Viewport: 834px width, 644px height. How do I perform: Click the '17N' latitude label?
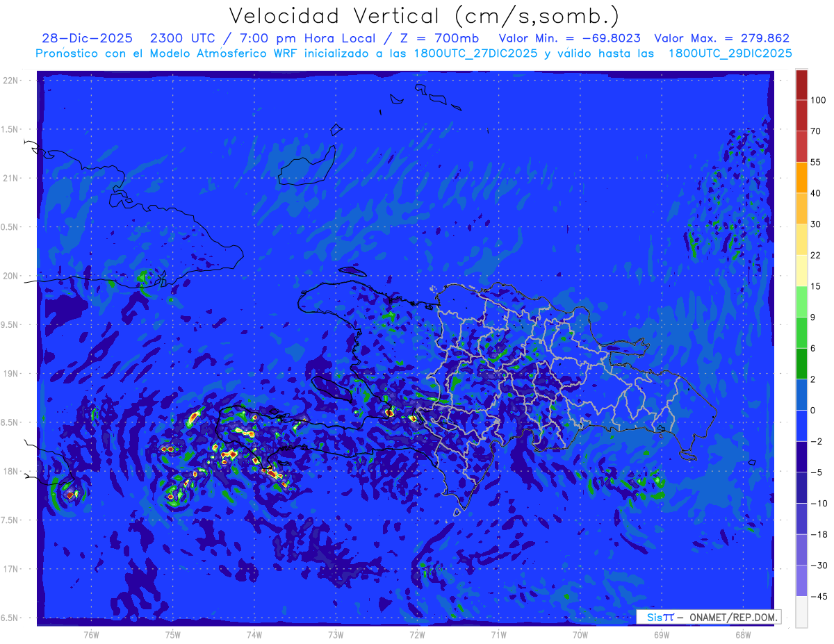pyautogui.click(x=10, y=569)
